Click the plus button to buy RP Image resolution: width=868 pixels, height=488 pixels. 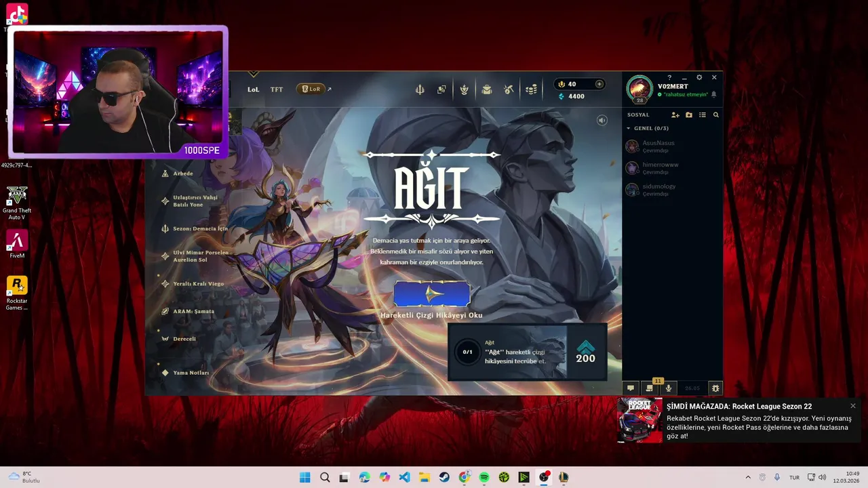tap(599, 84)
